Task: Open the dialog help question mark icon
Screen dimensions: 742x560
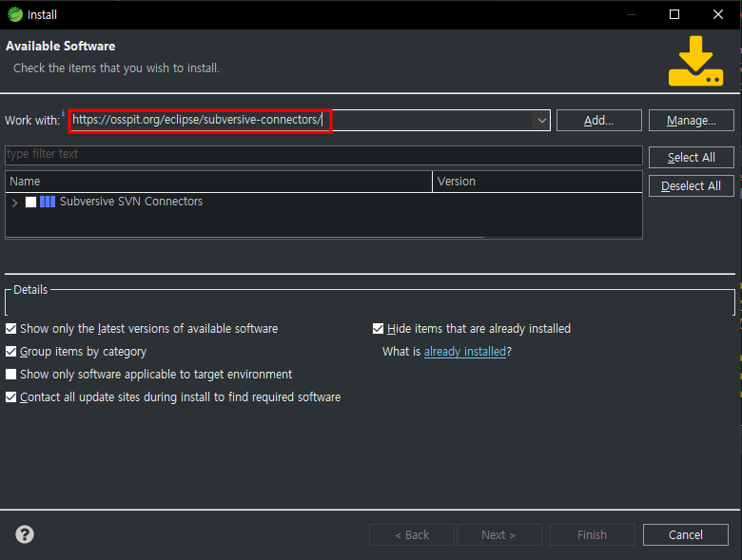Action: (x=25, y=534)
